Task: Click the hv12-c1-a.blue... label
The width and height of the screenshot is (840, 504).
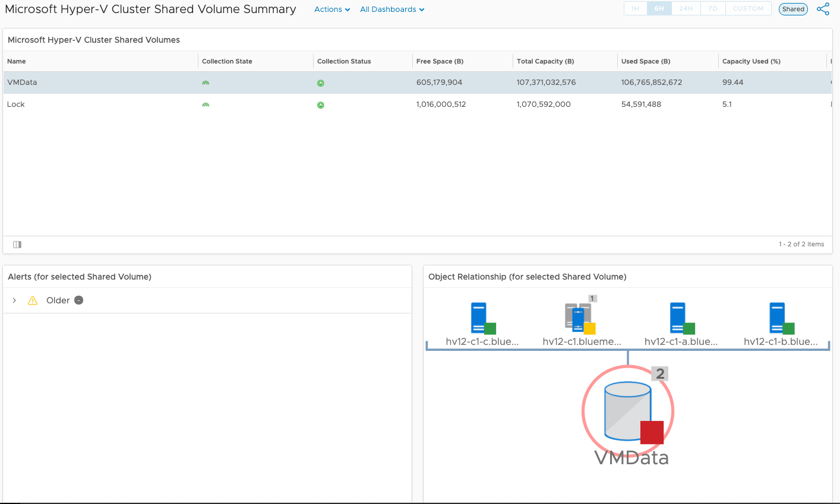Action: [681, 342]
